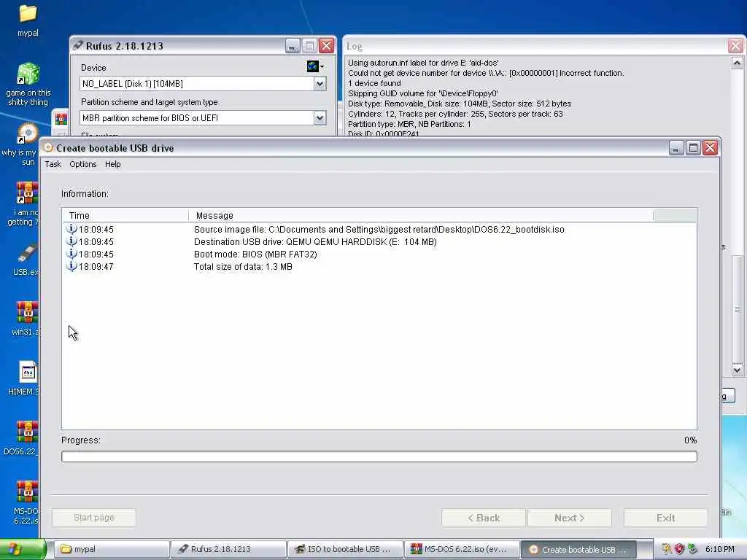
Task: Switch to Rufus 2.18.1213 taskbar item
Action: [228, 549]
